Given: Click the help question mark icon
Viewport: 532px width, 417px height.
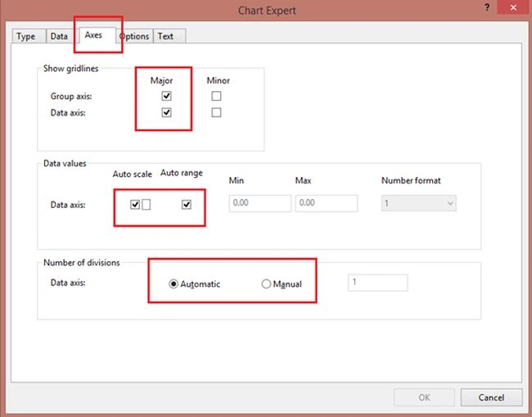Looking at the screenshot, I should [x=487, y=7].
